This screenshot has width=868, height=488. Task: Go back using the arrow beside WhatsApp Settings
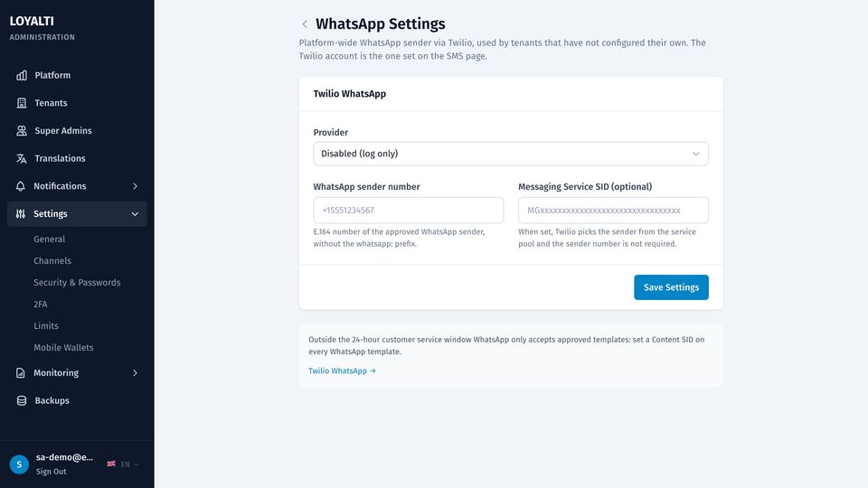[x=305, y=23]
